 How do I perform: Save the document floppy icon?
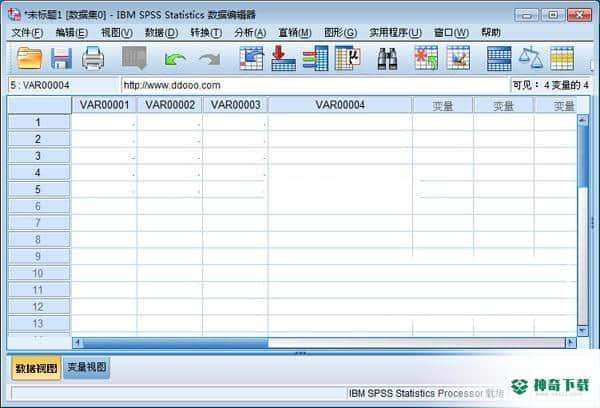coord(61,58)
